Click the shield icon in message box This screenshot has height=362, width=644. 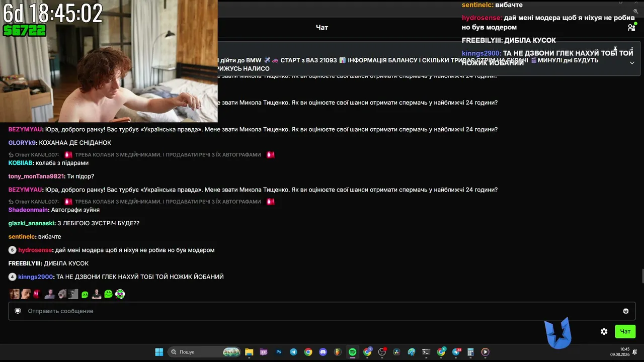18,311
